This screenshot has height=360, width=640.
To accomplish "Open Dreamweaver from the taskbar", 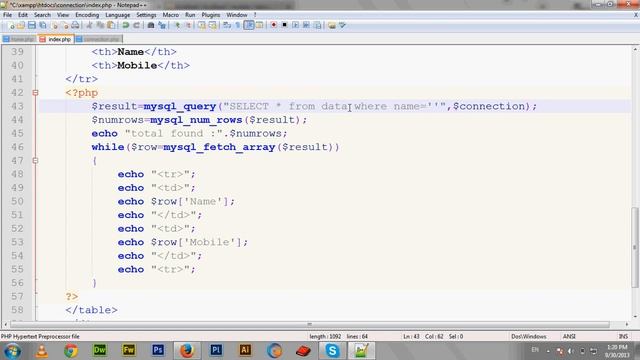I will pos(100,350).
